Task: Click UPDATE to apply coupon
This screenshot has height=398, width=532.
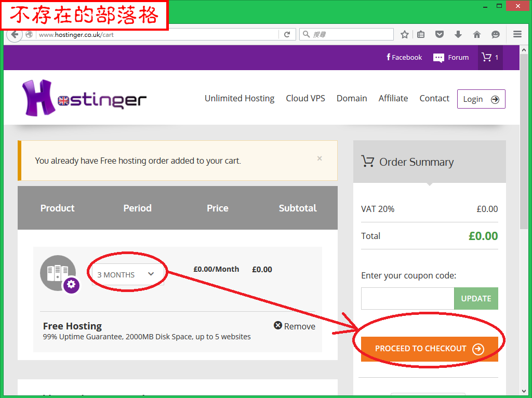Action: 476,299
